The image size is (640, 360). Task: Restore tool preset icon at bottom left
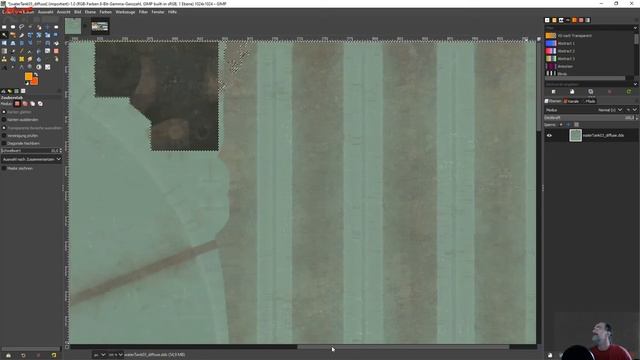[x=23, y=356]
